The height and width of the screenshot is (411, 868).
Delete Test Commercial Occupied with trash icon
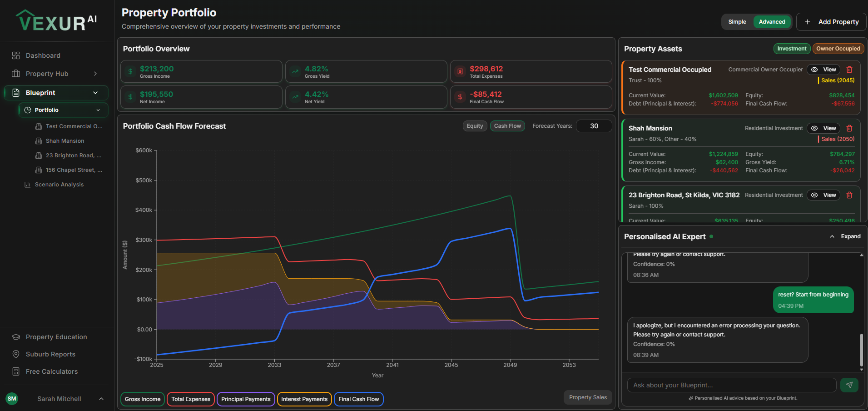pyautogui.click(x=849, y=70)
